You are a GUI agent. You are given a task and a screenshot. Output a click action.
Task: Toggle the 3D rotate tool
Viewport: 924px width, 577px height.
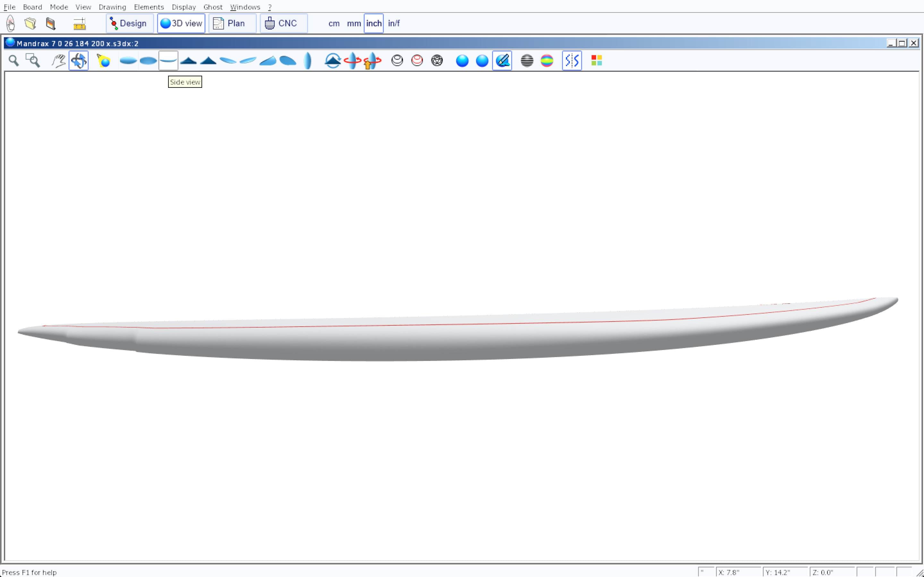point(79,61)
